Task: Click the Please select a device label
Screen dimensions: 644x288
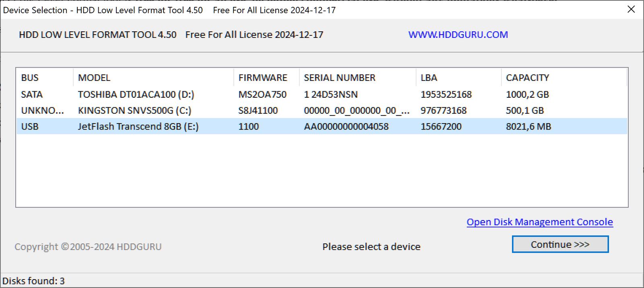Action: (371, 247)
